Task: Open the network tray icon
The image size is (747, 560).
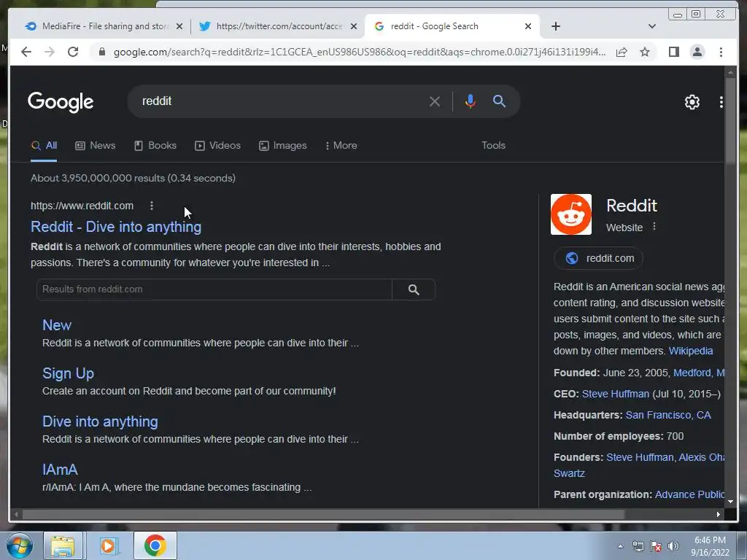Action: point(638,547)
